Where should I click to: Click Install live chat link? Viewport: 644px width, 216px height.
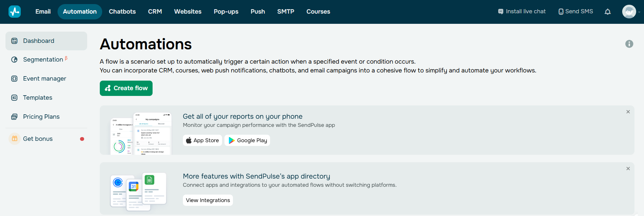pyautogui.click(x=522, y=12)
